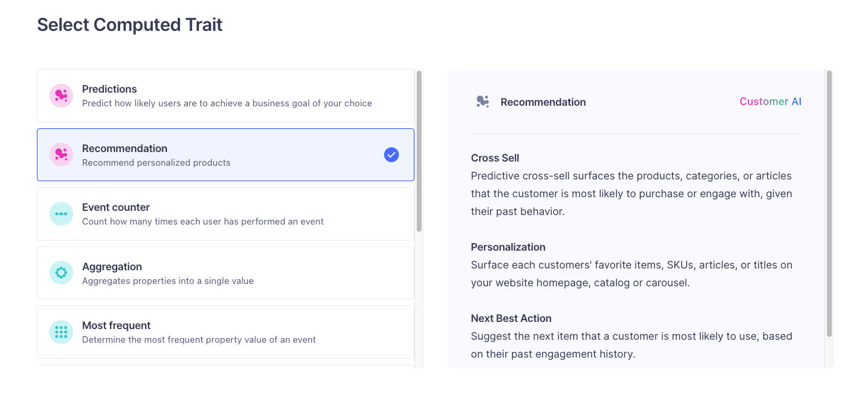Click the Cross Sell heading

click(x=495, y=158)
